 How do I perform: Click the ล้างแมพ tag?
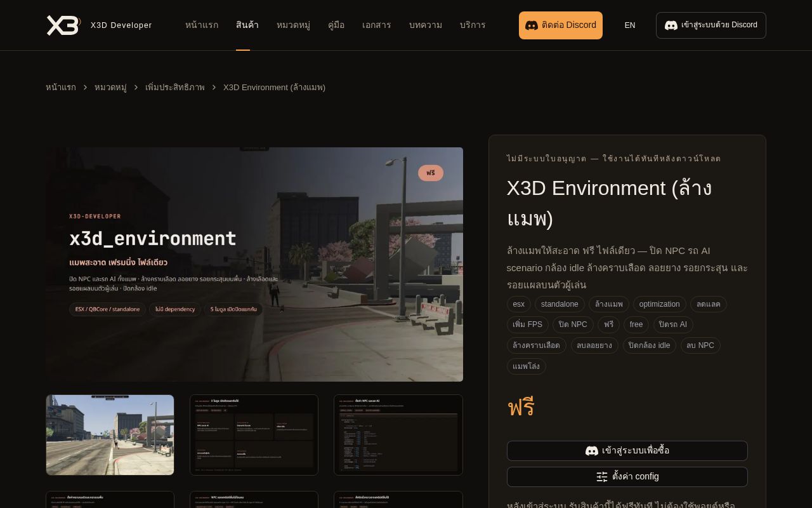point(609,304)
